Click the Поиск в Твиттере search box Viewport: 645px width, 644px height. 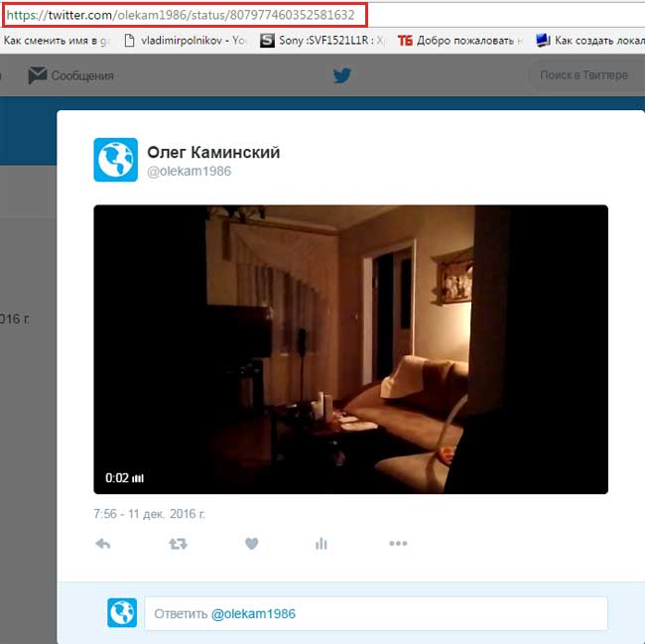[x=583, y=75]
